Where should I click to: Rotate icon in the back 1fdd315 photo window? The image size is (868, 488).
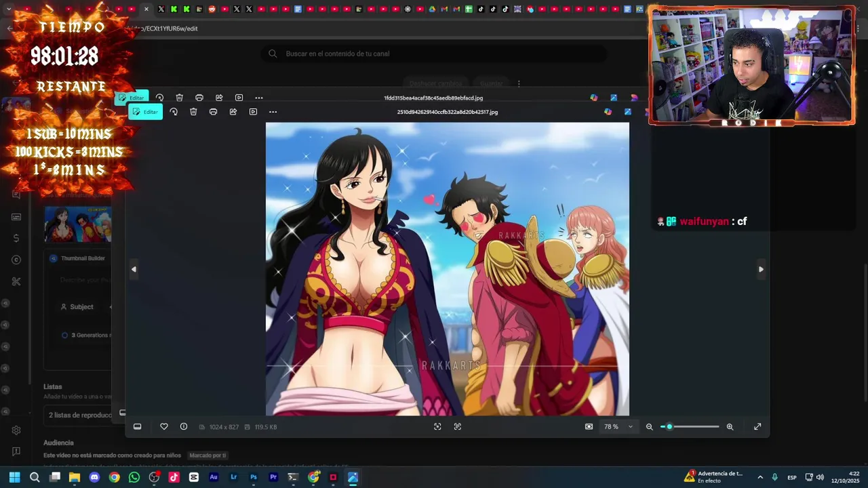click(x=159, y=98)
